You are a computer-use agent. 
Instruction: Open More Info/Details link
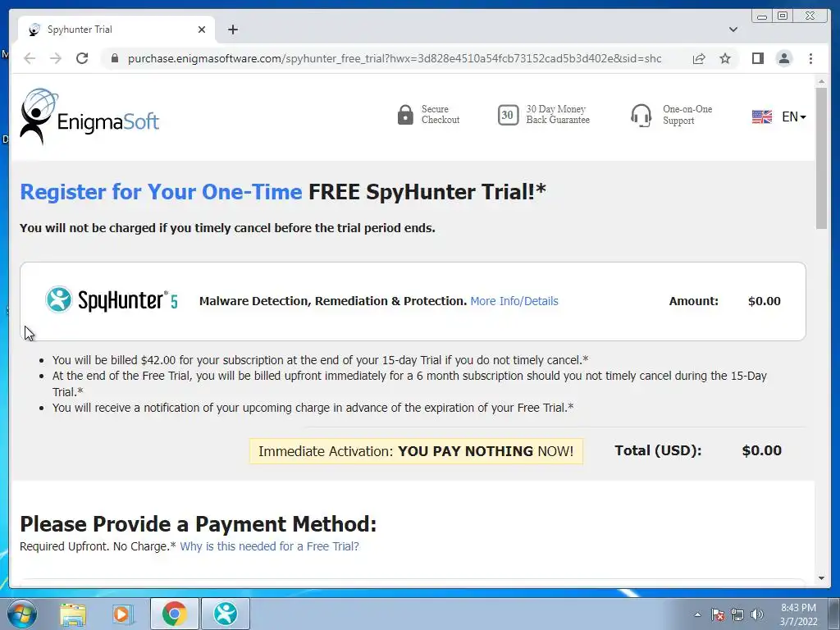pyautogui.click(x=514, y=301)
